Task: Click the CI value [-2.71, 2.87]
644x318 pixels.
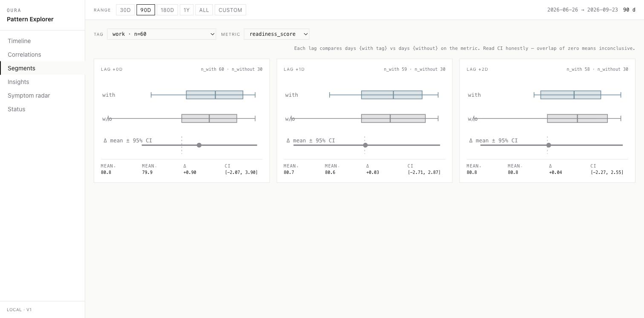Action: coord(424,173)
